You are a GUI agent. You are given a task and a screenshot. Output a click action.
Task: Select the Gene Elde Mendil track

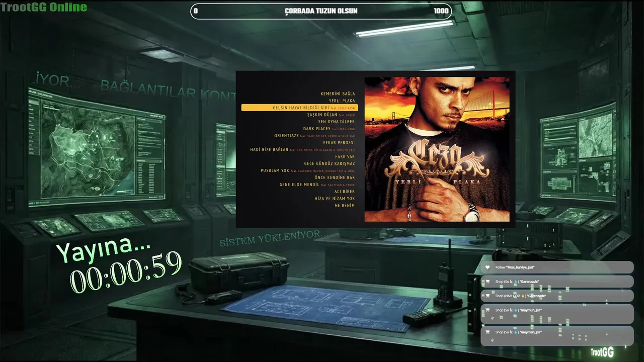pyautogui.click(x=317, y=185)
